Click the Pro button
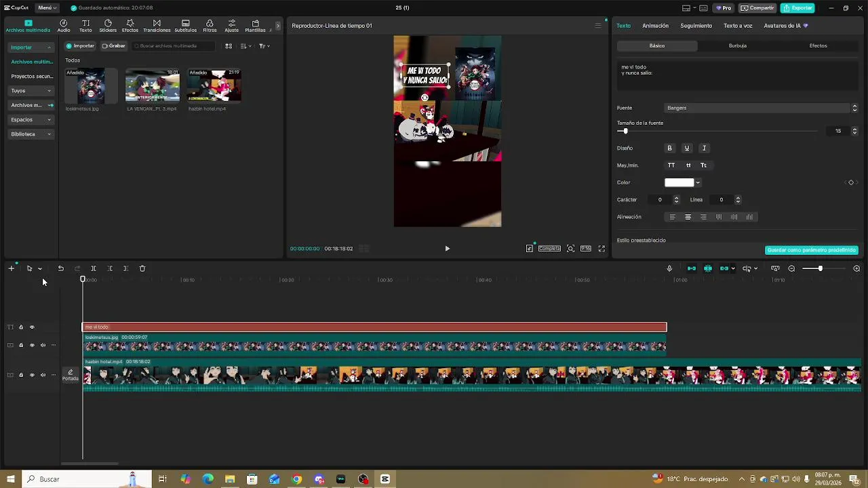Screen dimensions: 868x488 coord(724,8)
